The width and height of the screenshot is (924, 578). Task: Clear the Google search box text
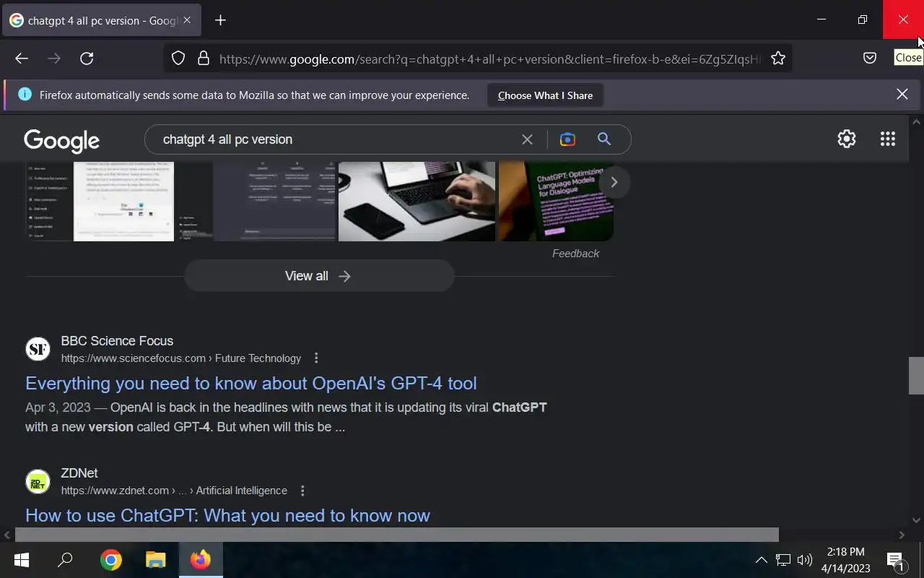(527, 139)
